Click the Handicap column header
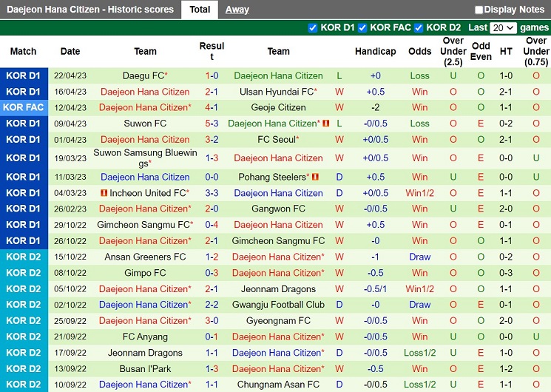The height and width of the screenshot is (392, 551). pos(375,51)
